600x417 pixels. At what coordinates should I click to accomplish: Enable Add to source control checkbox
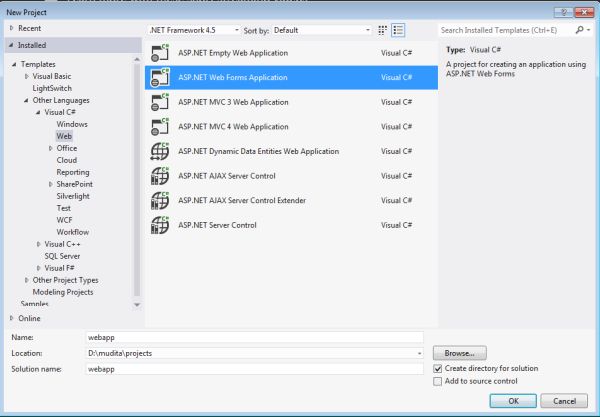click(438, 381)
